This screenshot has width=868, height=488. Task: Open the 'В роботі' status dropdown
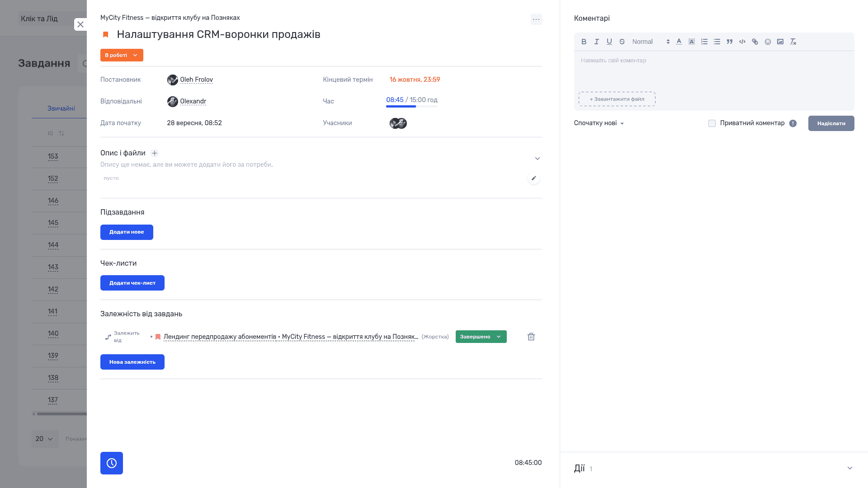tap(122, 55)
